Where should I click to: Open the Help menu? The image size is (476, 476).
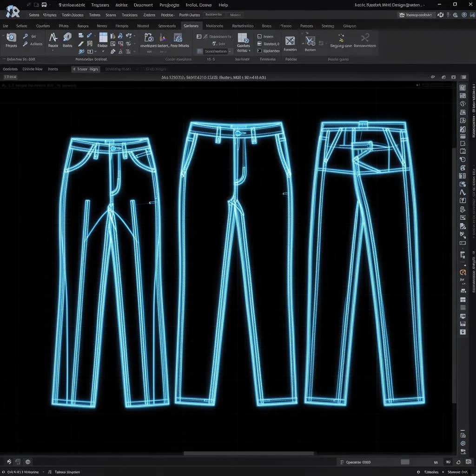click(223, 5)
